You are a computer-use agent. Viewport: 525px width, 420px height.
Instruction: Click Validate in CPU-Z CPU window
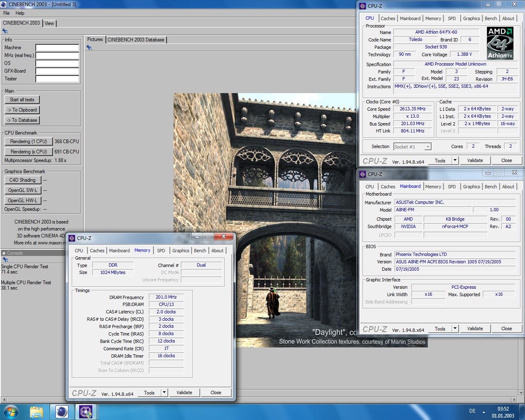coord(475,160)
